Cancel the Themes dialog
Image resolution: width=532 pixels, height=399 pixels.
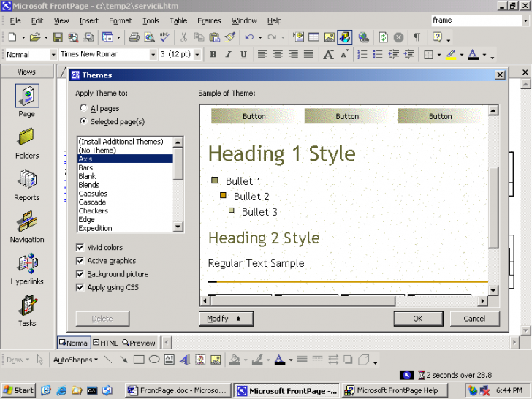click(x=474, y=319)
